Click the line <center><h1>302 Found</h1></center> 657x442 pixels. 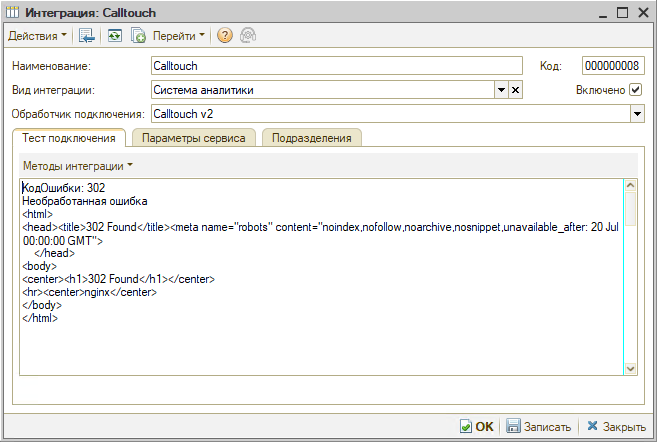point(119,279)
